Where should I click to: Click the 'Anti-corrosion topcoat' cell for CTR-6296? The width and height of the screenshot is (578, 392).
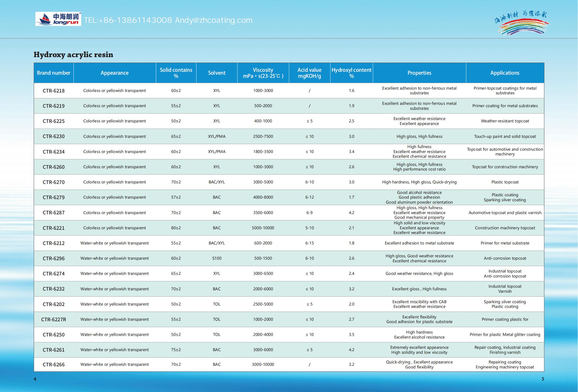(x=505, y=258)
